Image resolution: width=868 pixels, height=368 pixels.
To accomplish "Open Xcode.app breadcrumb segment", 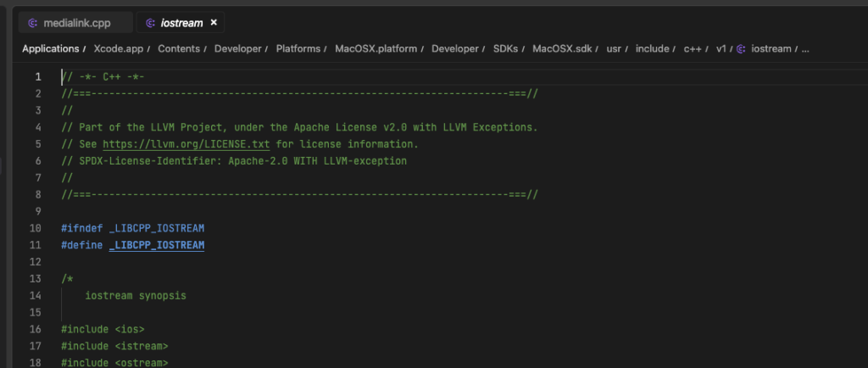I will pyautogui.click(x=119, y=48).
